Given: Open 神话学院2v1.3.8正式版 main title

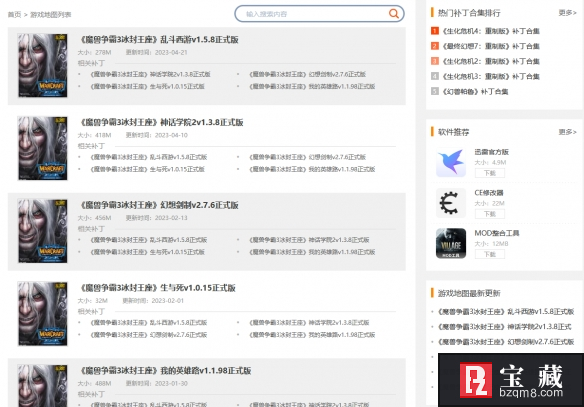Looking at the screenshot, I should (162, 122).
